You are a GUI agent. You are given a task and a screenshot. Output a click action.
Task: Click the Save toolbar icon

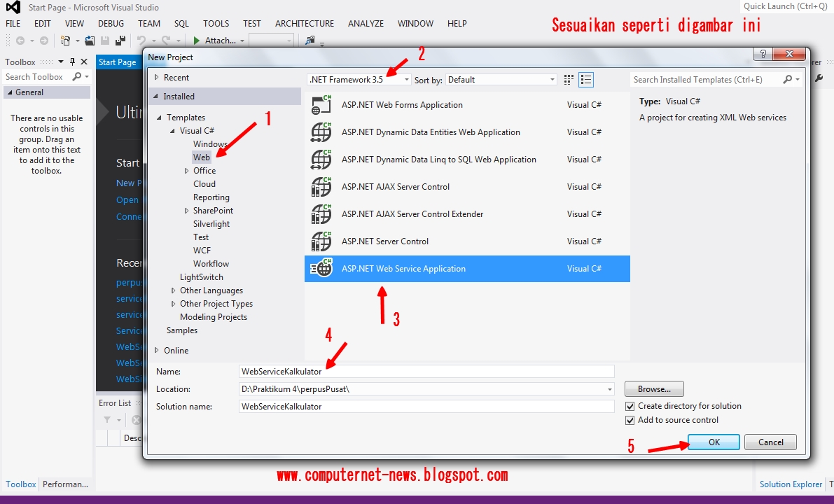pos(105,41)
